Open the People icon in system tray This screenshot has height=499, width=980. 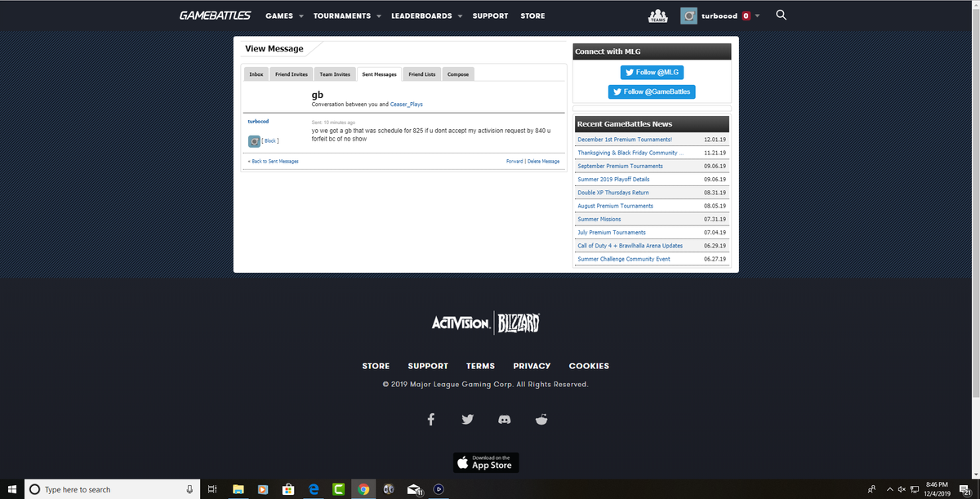point(872,489)
